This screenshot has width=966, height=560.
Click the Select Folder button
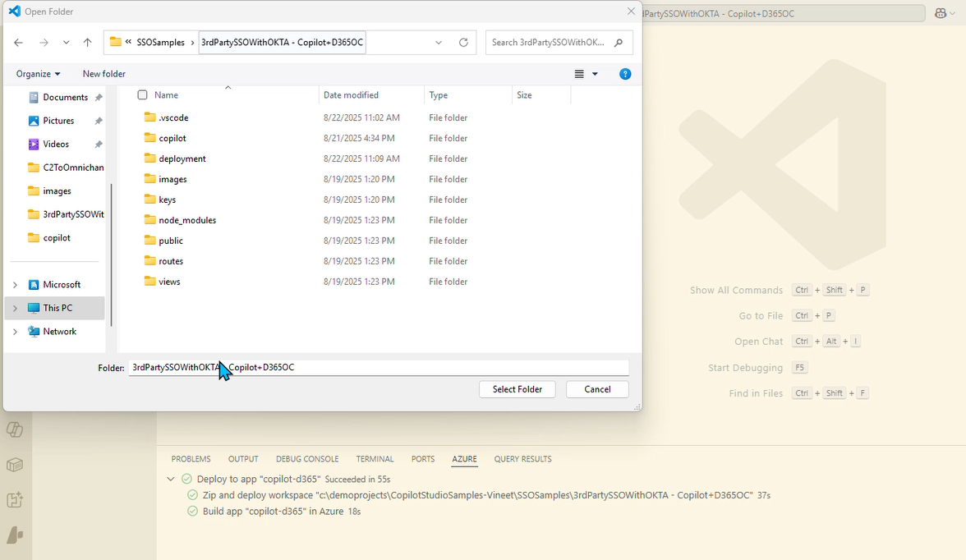click(x=517, y=388)
